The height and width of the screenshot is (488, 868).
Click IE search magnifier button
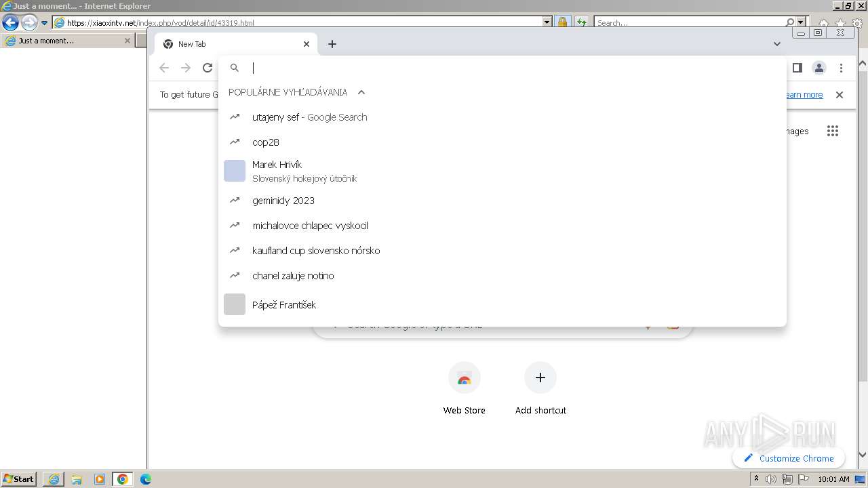(x=790, y=22)
